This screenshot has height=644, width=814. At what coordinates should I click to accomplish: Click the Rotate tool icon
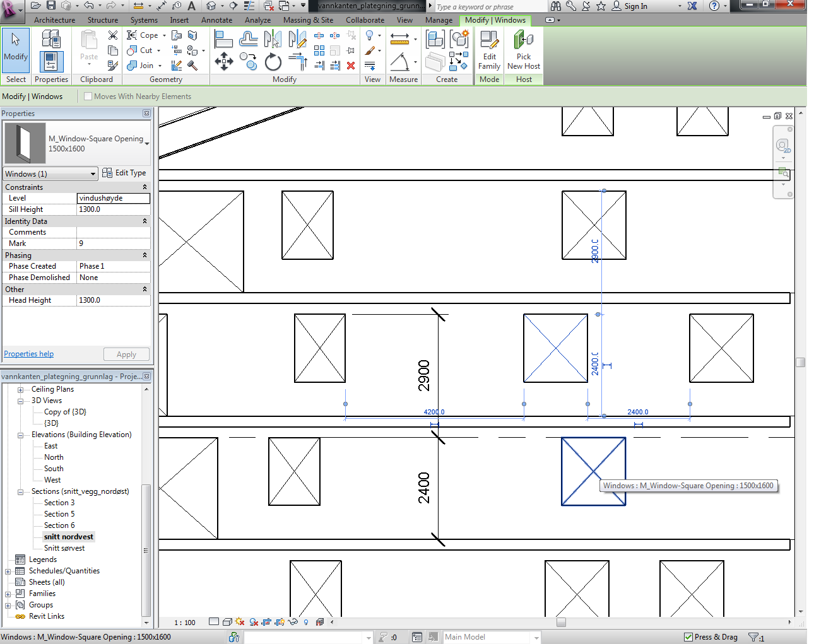click(x=273, y=62)
